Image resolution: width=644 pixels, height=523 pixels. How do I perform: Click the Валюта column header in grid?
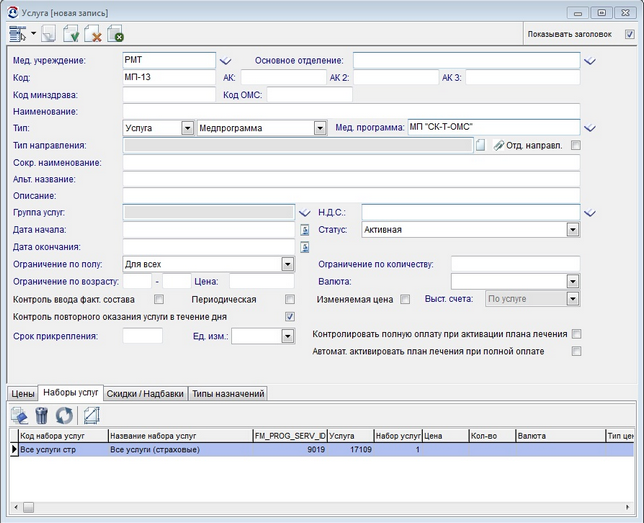point(561,436)
